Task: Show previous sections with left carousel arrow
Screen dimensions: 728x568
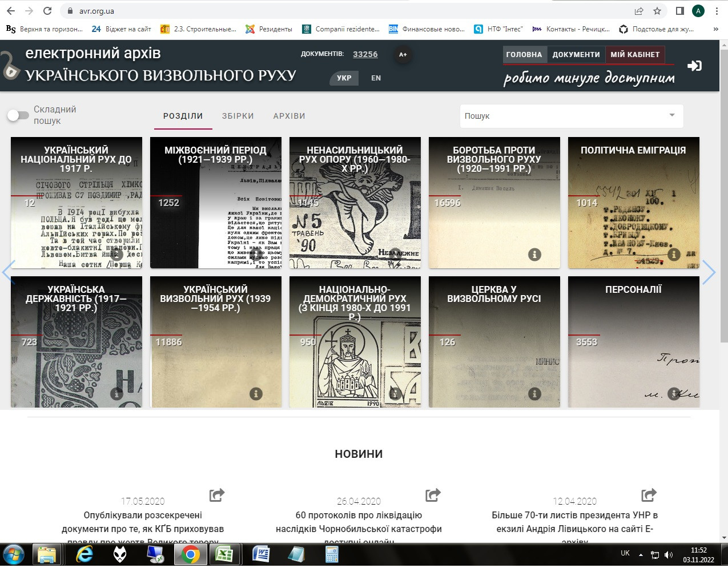Action: (9, 272)
